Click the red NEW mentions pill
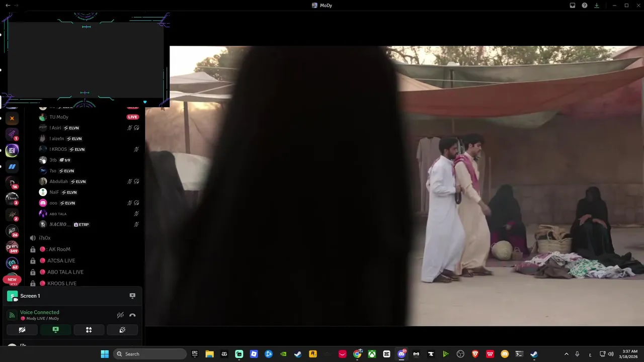 (12, 280)
